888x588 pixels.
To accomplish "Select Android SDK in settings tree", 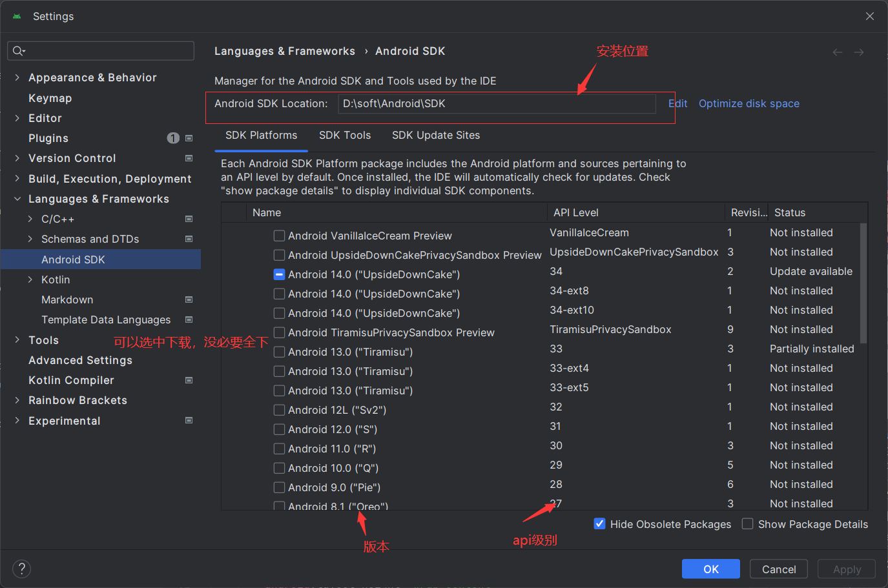I will 101,259.
